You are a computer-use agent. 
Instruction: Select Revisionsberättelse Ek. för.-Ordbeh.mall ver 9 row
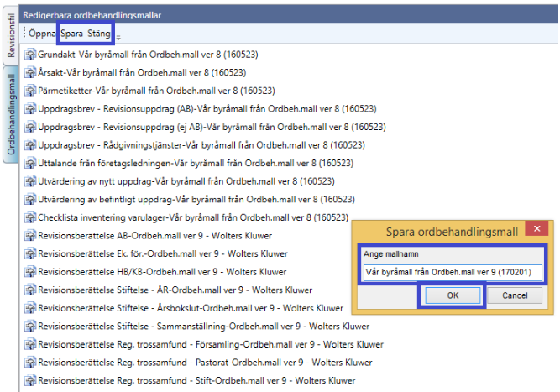tap(163, 253)
